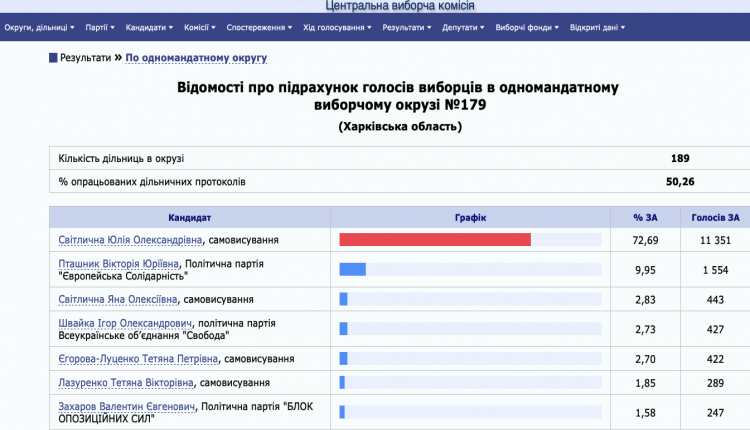Open the Округи, дільниці menu
Image resolution: width=750 pixels, height=430 pixels.
pos(39,27)
